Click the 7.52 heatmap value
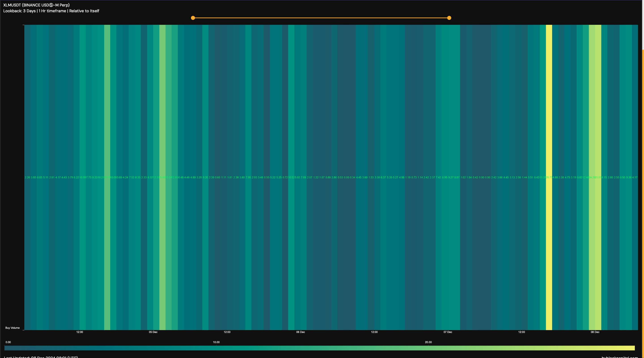The image size is (644, 358). click(131, 177)
